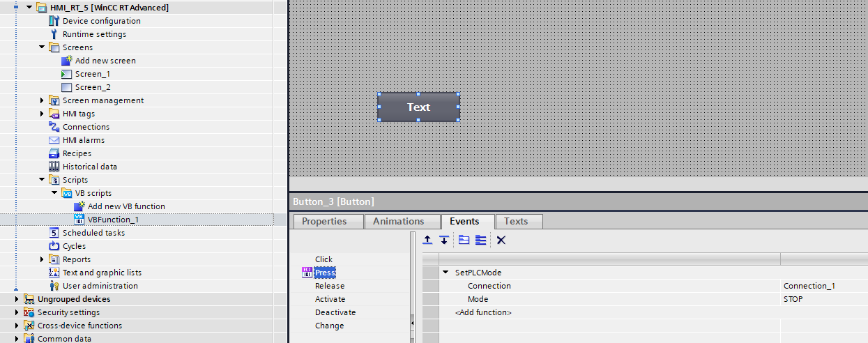This screenshot has height=343, width=868.
Task: Click Add new screen star icon
Action: pyautogui.click(x=67, y=61)
